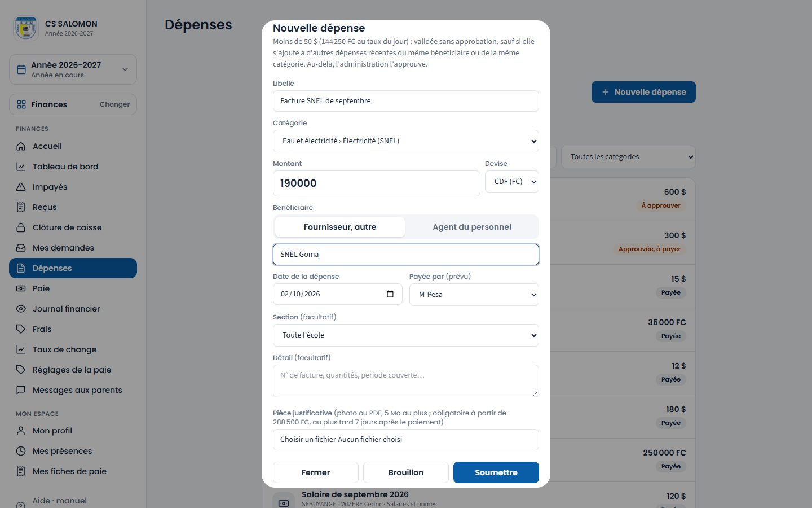Screen dimensions: 812x508
Task: Click the Nouvelle dépense button behind the dialog
Action: click(643, 92)
